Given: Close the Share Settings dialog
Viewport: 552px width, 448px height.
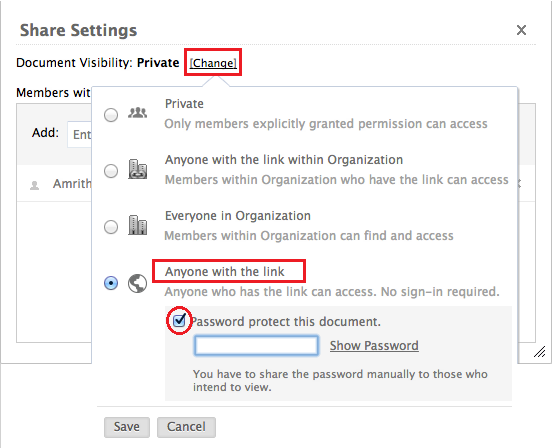Looking at the screenshot, I should [521, 30].
